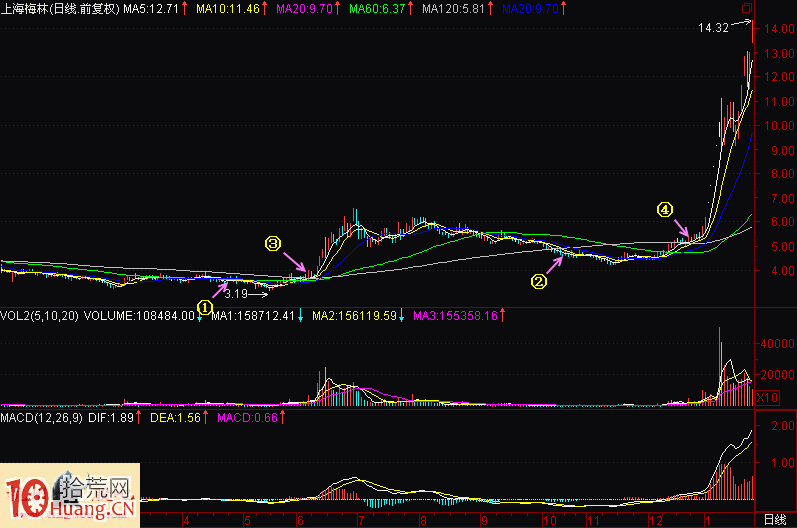Click the 13.00 price axis label
The image size is (797, 528).
[x=780, y=53]
